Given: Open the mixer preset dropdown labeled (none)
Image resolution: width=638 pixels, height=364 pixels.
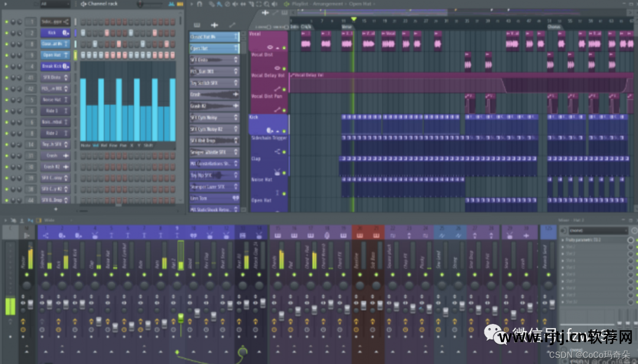Looking at the screenshot, I should tap(592, 231).
